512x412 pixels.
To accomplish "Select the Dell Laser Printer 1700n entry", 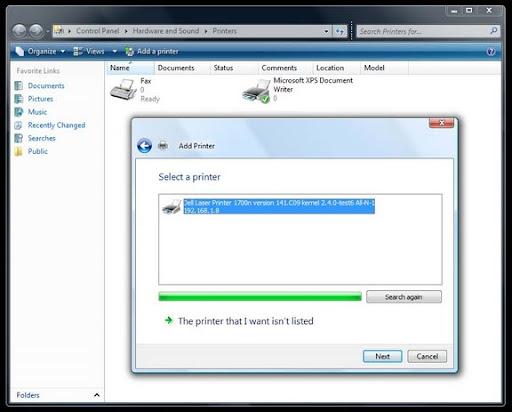I will click(279, 206).
